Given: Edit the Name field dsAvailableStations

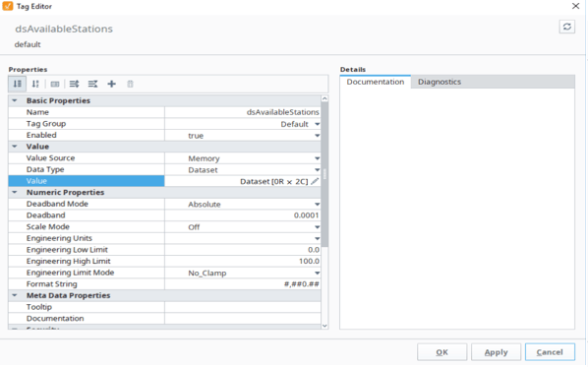Looking at the screenshot, I should pyautogui.click(x=243, y=112).
